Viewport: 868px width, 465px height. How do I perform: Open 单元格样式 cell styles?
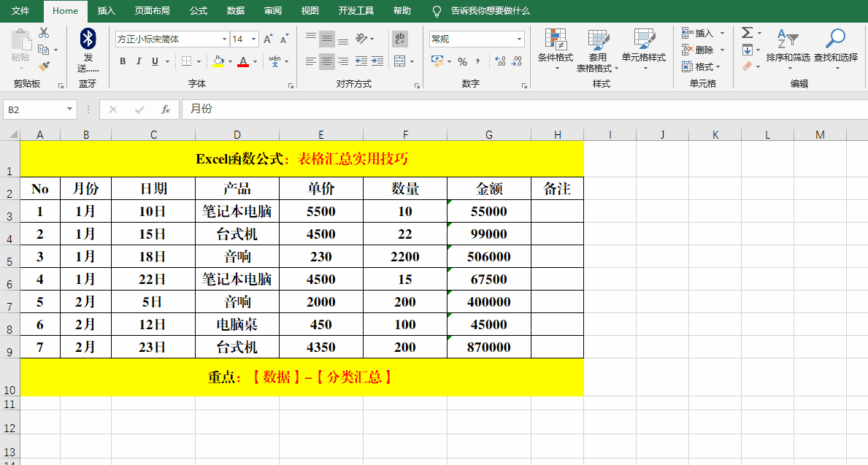click(x=644, y=50)
